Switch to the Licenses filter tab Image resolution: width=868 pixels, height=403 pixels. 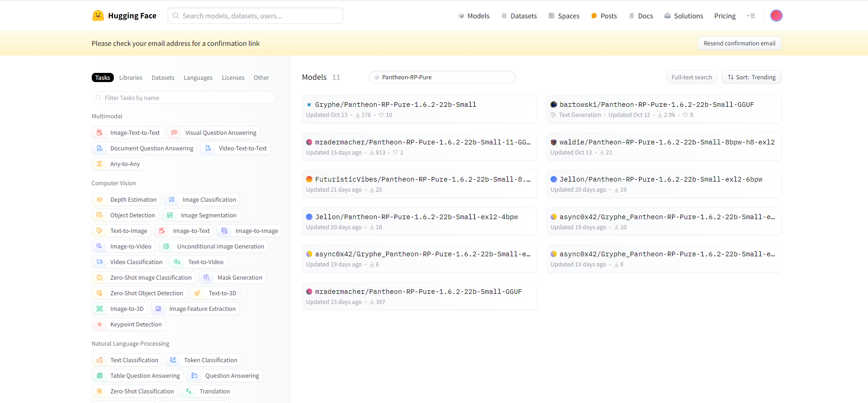click(x=233, y=77)
